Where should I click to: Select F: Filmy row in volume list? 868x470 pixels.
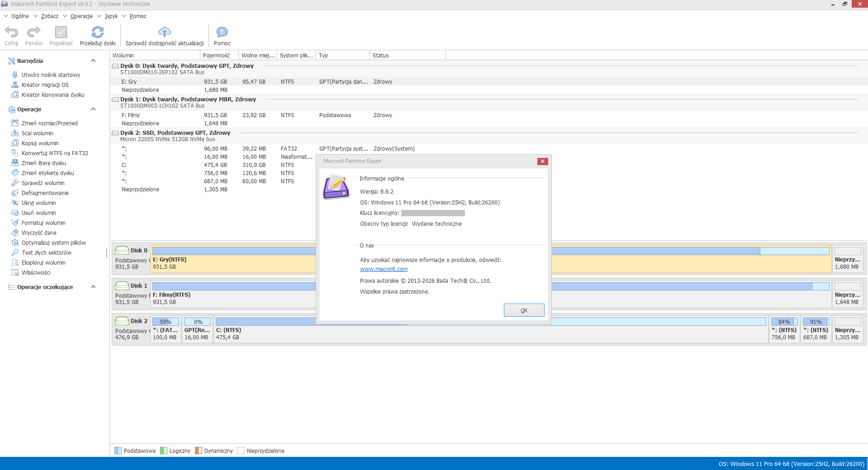coord(489,115)
